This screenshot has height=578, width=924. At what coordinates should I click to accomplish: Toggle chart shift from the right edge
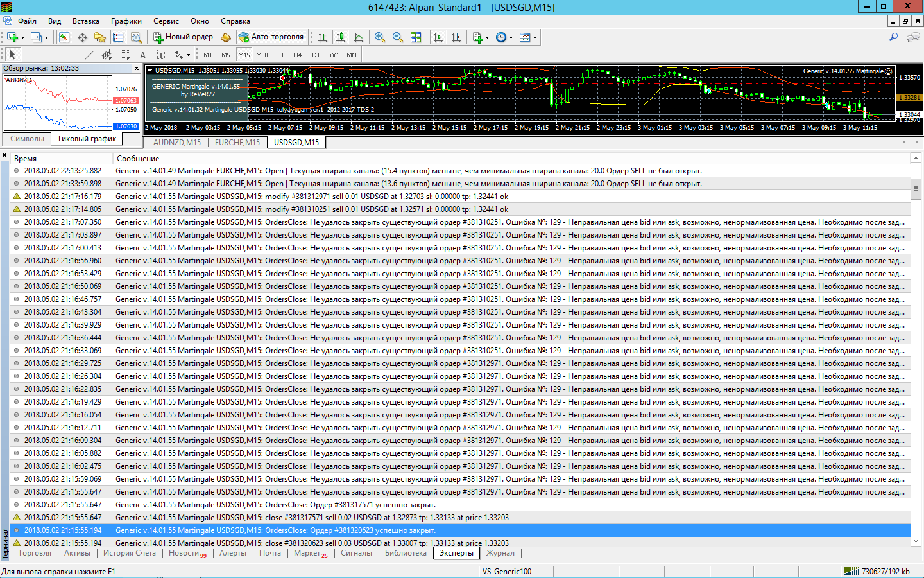456,37
